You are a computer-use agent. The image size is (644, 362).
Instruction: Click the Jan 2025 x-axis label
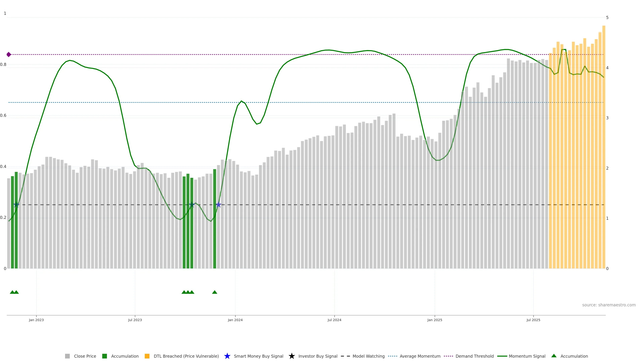(x=435, y=320)
